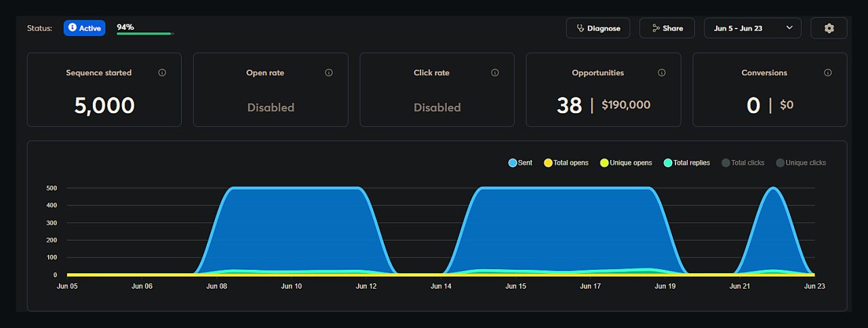Click the Jun 14 axis label
Screen dimensions: 868x328
tap(441, 287)
